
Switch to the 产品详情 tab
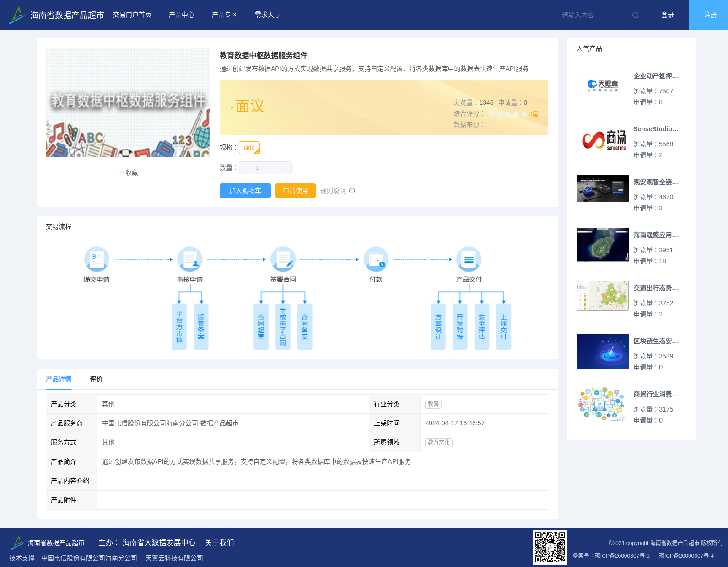[x=59, y=379]
